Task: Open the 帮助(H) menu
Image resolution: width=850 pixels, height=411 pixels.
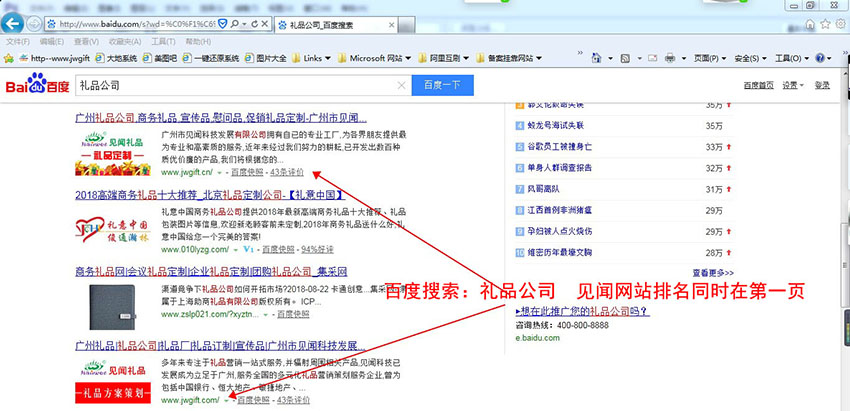Action: pos(198,42)
